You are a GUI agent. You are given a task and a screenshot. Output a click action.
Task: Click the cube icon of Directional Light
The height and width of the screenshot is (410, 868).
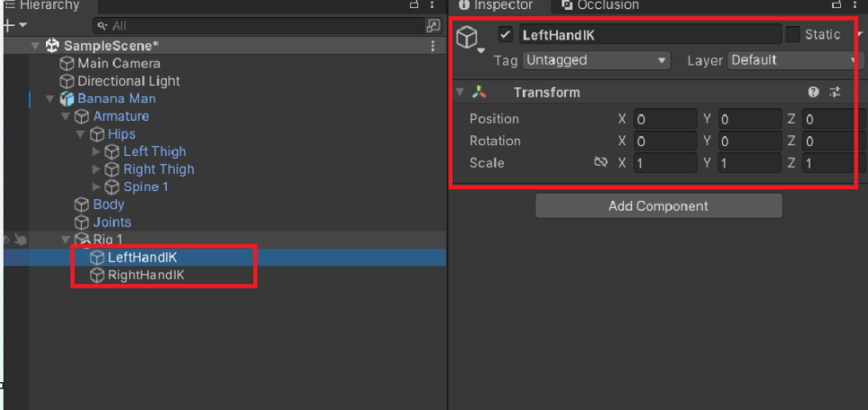(67, 81)
